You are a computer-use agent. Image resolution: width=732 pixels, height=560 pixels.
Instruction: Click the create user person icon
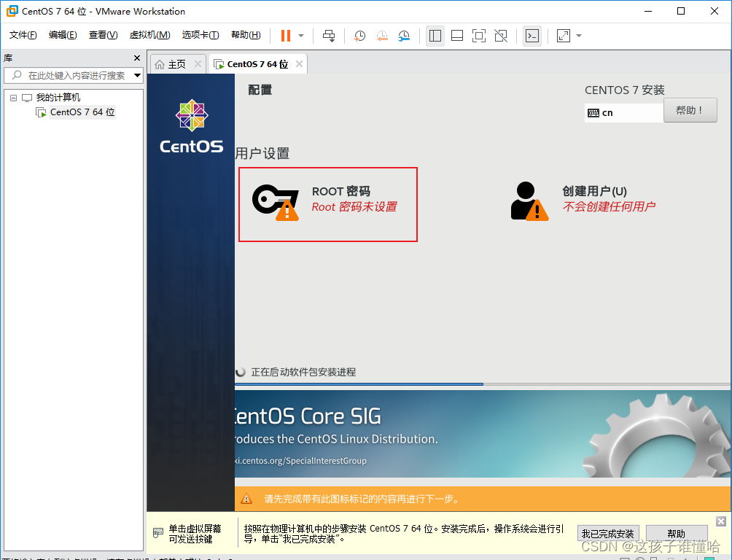529,201
